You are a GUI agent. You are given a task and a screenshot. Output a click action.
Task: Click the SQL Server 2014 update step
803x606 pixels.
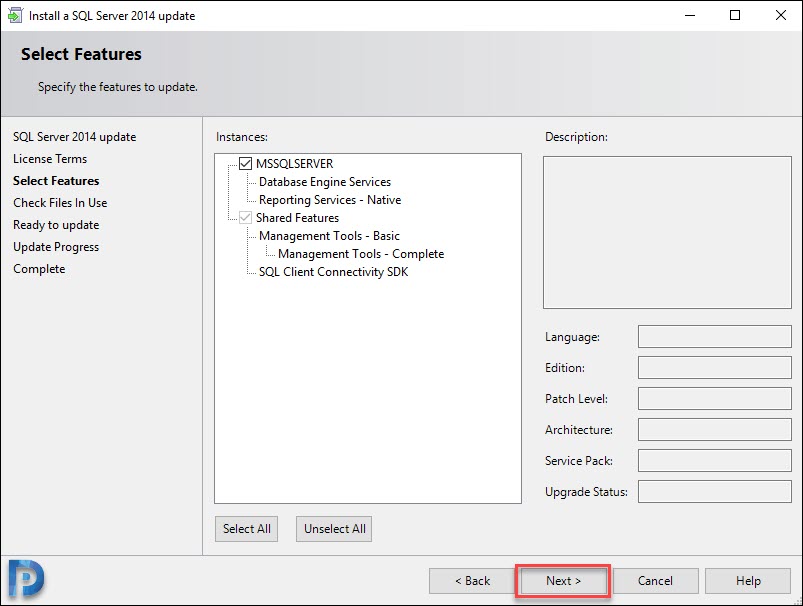point(75,137)
